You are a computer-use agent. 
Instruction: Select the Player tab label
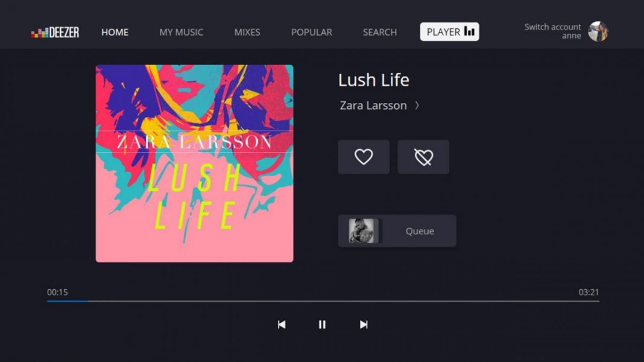click(443, 32)
